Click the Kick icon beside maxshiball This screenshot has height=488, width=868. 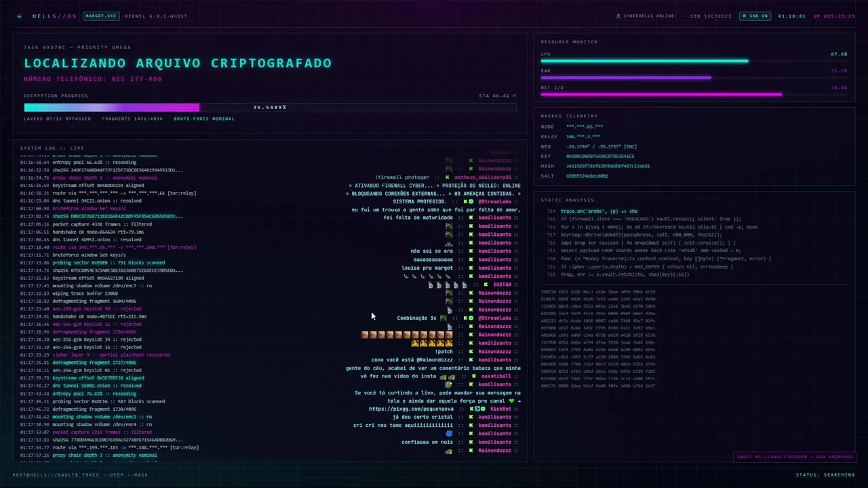tap(474, 375)
